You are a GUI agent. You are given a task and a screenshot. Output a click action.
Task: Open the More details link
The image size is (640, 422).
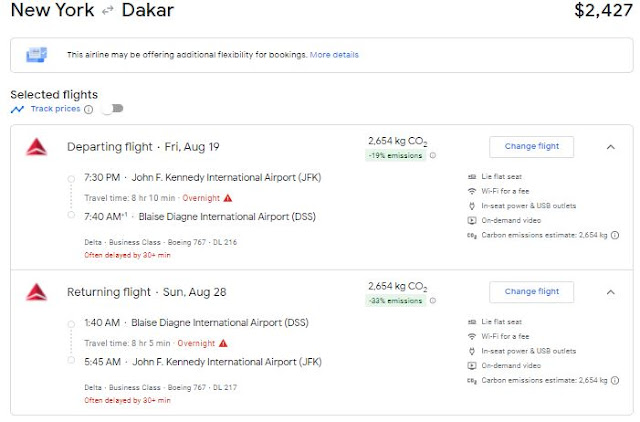[x=334, y=54]
